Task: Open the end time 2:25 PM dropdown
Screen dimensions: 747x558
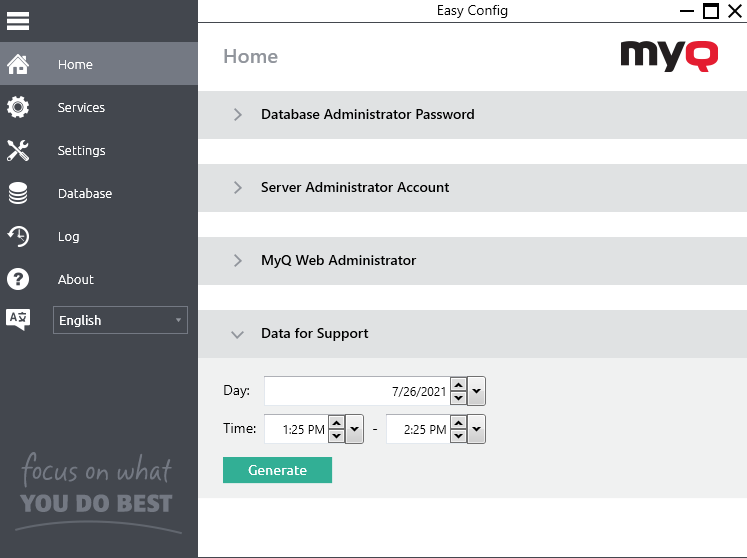Action: coord(476,430)
